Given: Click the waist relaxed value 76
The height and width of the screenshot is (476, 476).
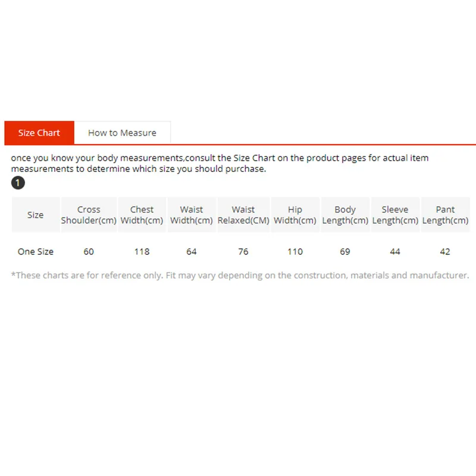Looking at the screenshot, I should click(x=243, y=251).
